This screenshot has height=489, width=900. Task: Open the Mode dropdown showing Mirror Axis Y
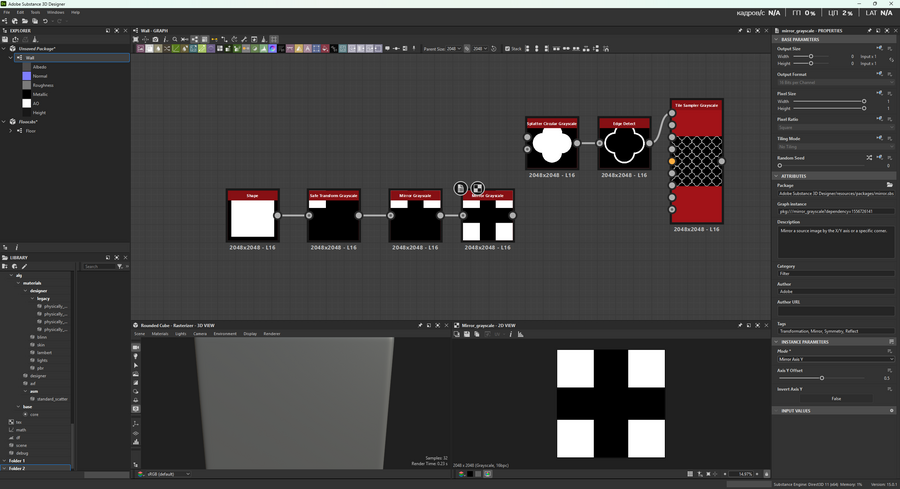(x=835, y=359)
